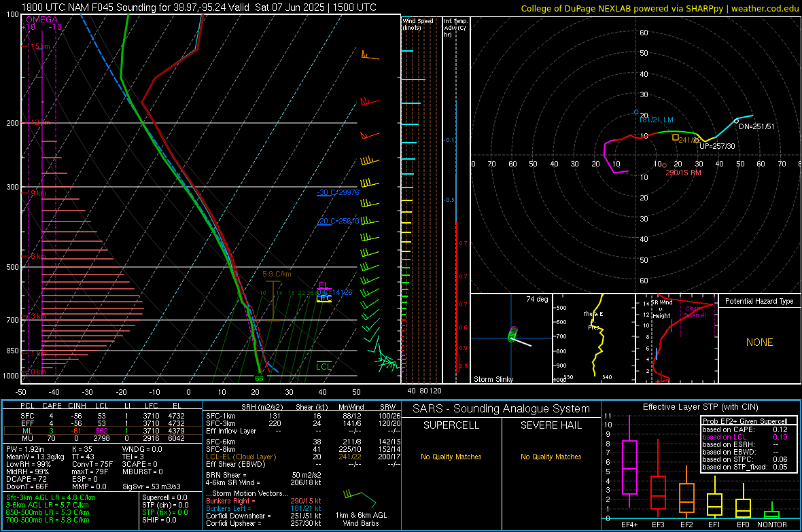Click the 'LCL-EL (Cloud Layer)' row
Image resolution: width=802 pixels, height=532 pixels.
tap(303, 457)
